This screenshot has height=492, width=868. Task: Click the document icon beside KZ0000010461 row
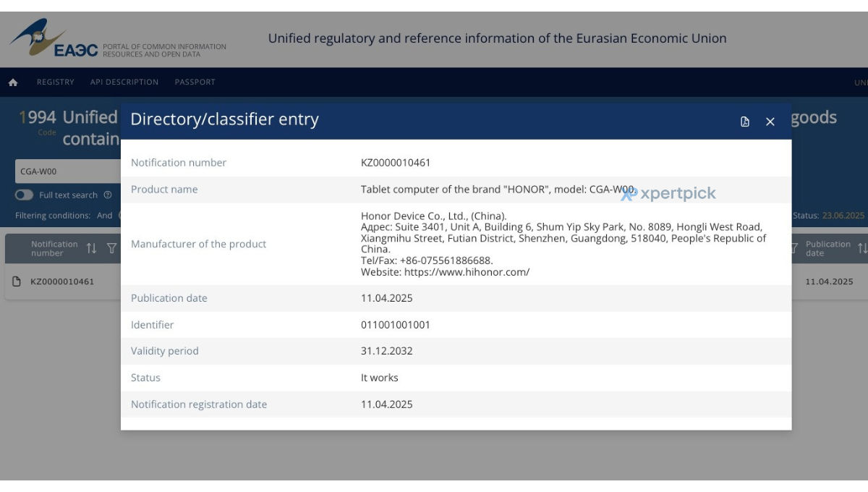point(17,281)
